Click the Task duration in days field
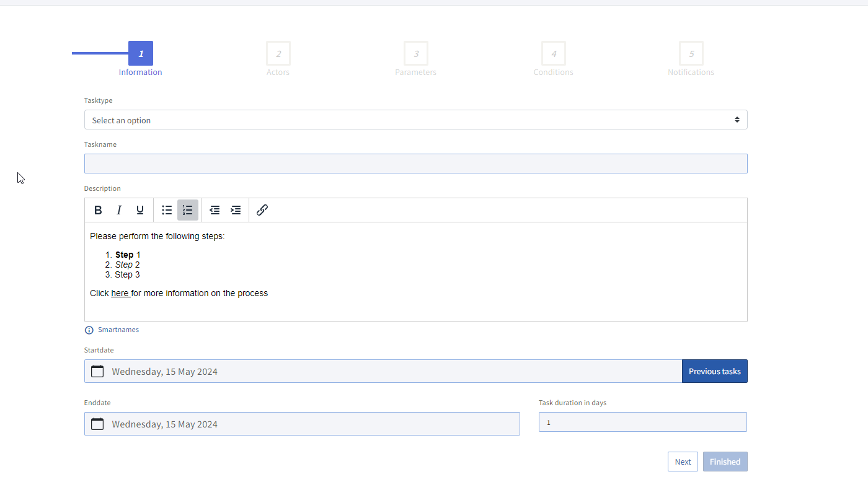The height and width of the screenshot is (495, 868). pos(642,422)
